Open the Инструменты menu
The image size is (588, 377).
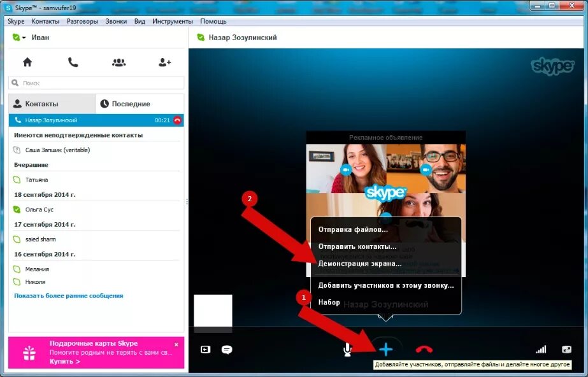[173, 22]
